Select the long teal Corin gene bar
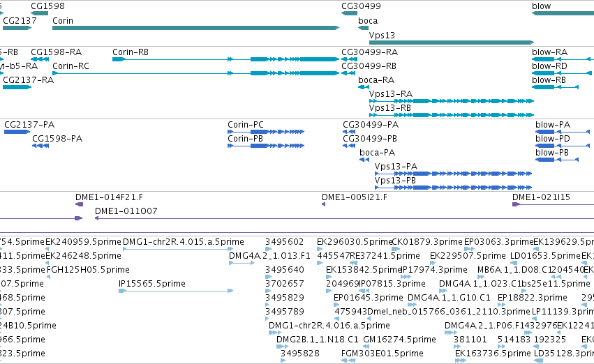 coord(196,28)
